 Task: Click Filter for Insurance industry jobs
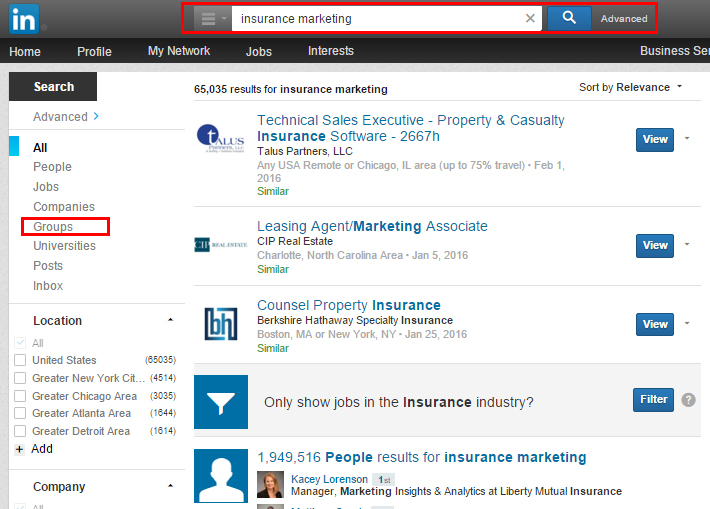pyautogui.click(x=653, y=399)
